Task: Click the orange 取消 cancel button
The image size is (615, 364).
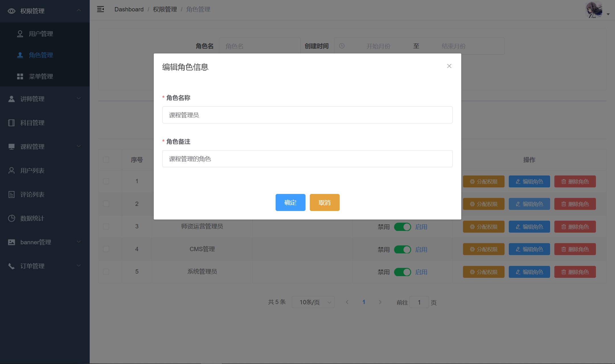Action: point(324,202)
